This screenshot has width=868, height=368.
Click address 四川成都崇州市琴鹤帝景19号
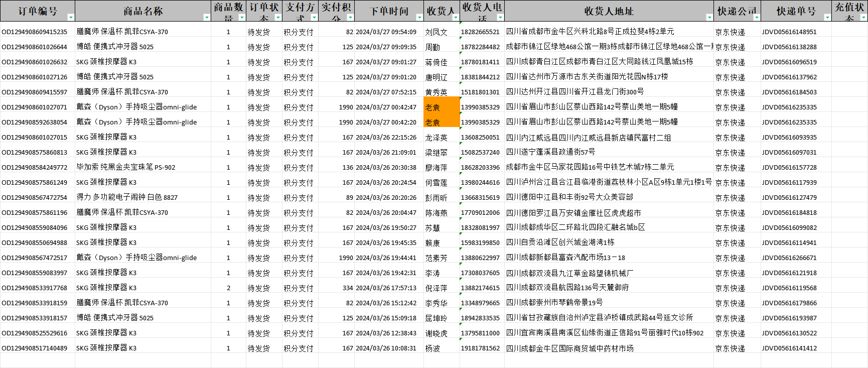coord(554,302)
